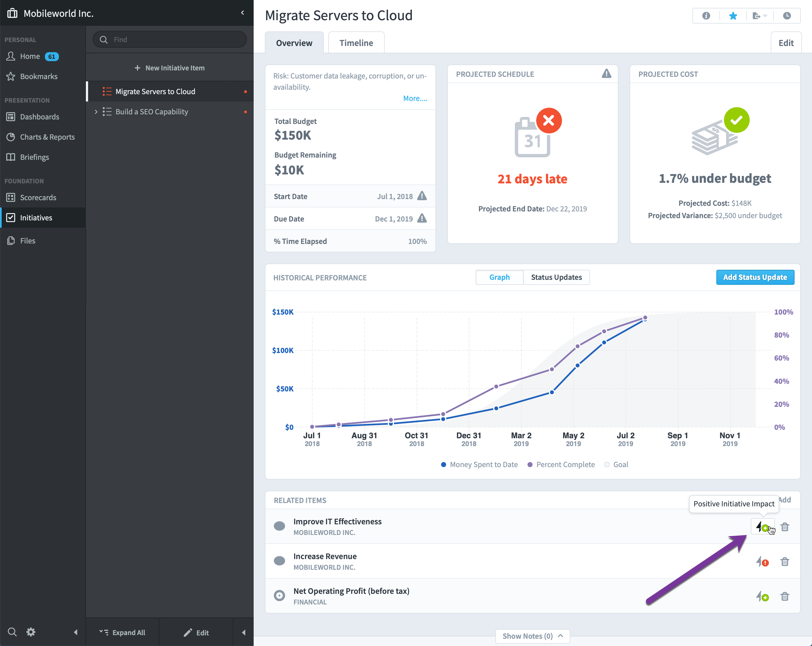Click the Due Date warning icon

click(x=422, y=218)
